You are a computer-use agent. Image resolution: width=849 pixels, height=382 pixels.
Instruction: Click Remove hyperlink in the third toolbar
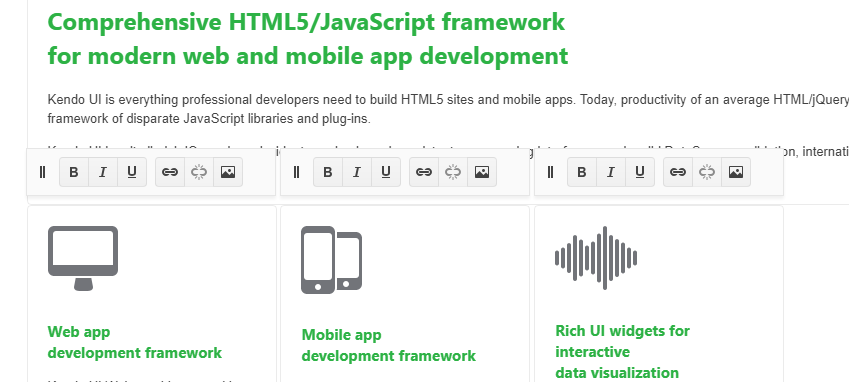(707, 172)
